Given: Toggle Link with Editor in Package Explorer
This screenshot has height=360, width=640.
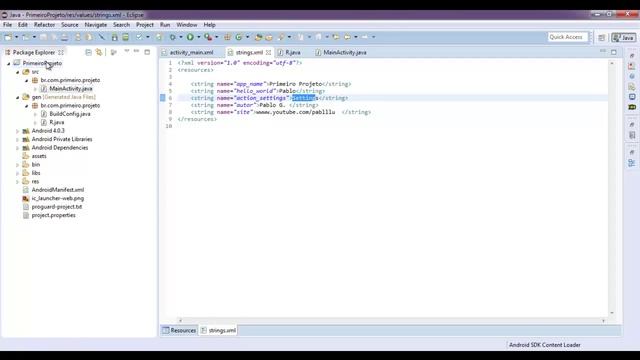Looking at the screenshot, I should pos(99,52).
